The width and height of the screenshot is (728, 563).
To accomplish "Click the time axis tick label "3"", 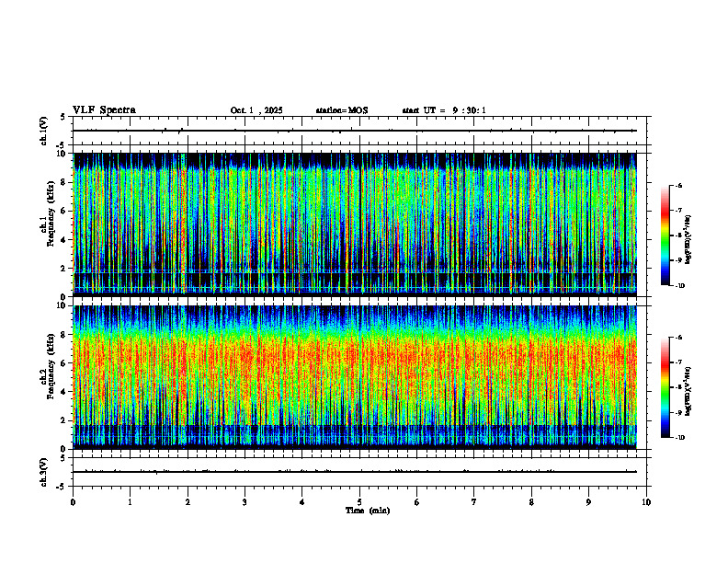I will coord(245,501).
